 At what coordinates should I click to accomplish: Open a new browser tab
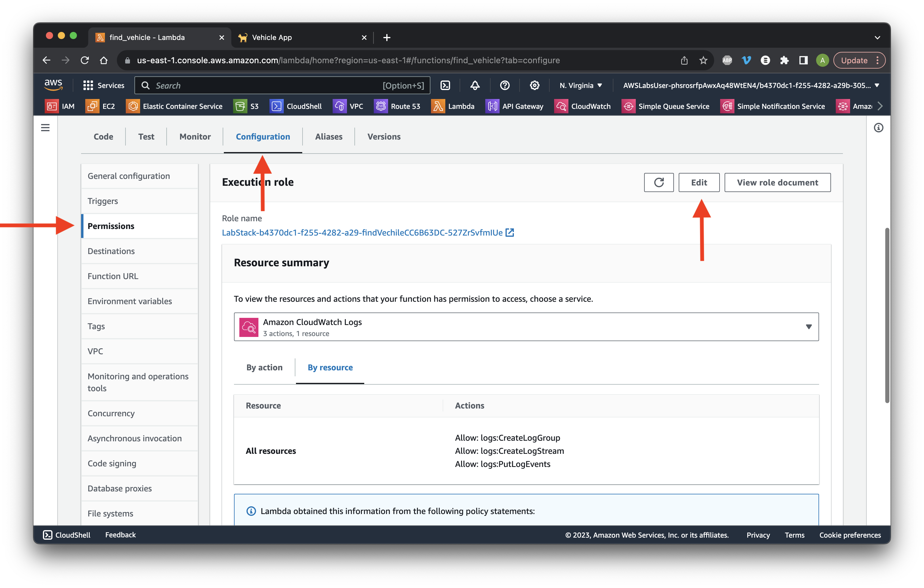386,38
